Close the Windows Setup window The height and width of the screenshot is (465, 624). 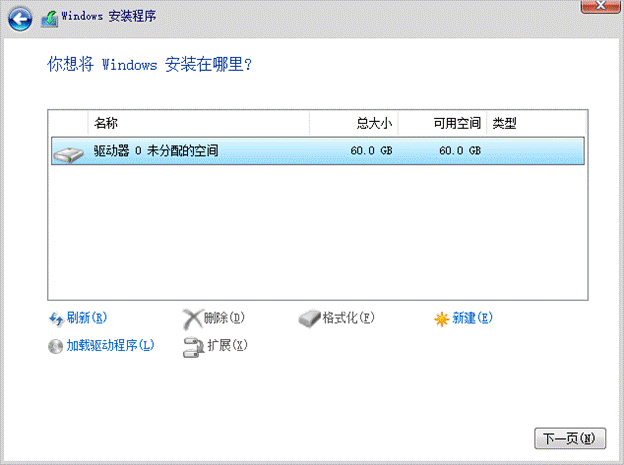601,6
